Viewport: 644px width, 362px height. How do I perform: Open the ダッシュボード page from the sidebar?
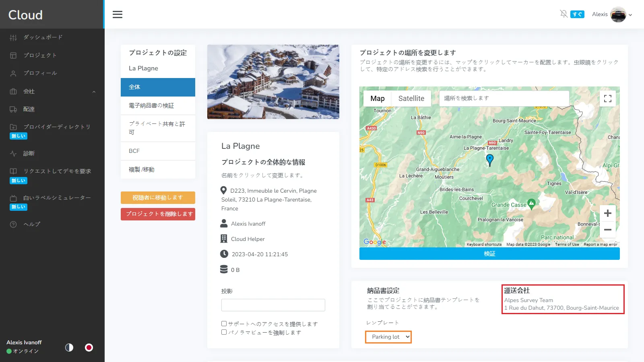[42, 37]
